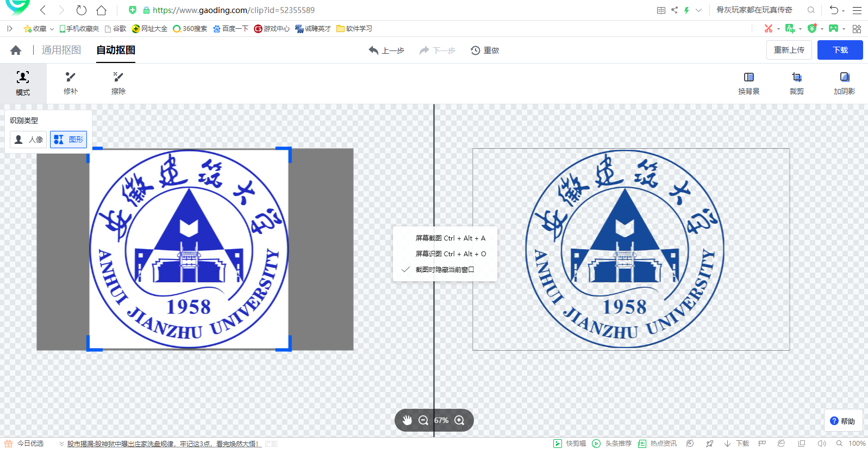Click the cutout result logo preview
The width and height of the screenshot is (868, 449).
tap(625, 249)
